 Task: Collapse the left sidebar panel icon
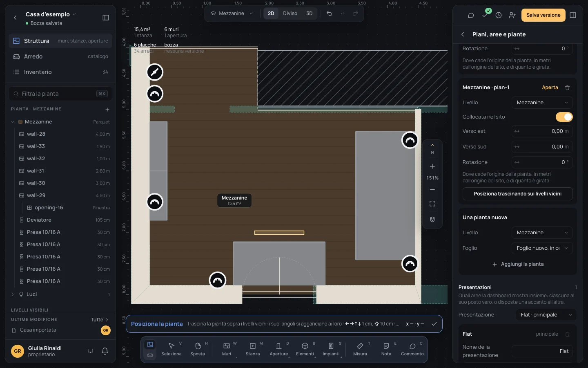click(x=106, y=18)
